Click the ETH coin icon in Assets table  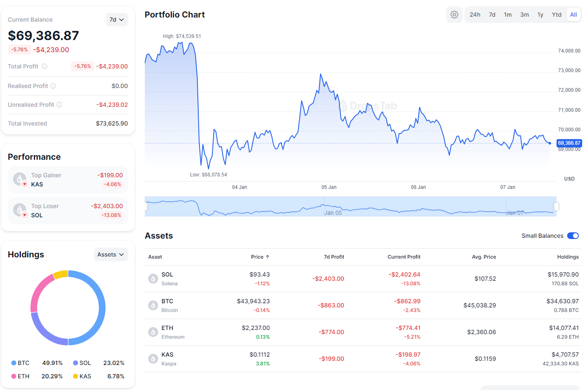tap(153, 332)
